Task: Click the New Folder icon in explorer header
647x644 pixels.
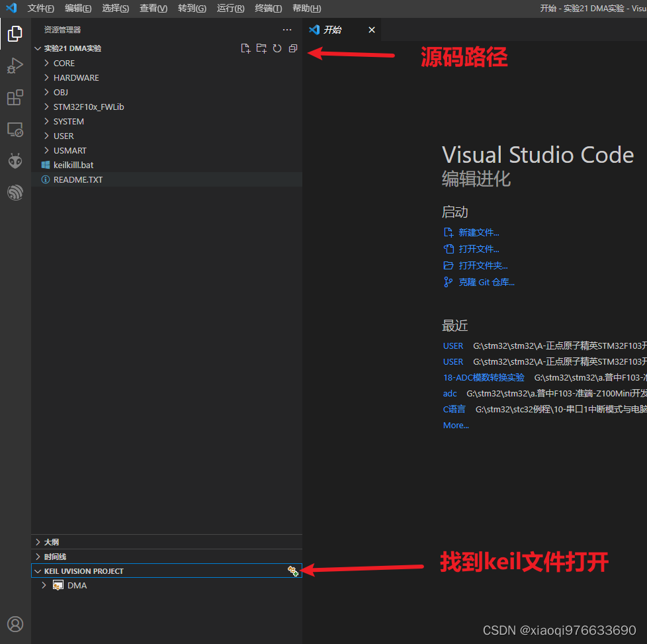Action: (x=261, y=48)
